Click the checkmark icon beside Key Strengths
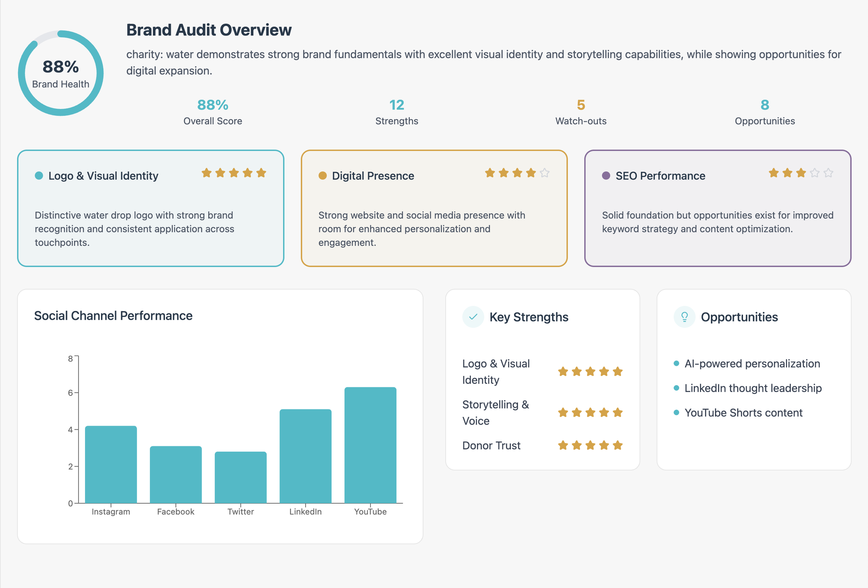 point(473,317)
